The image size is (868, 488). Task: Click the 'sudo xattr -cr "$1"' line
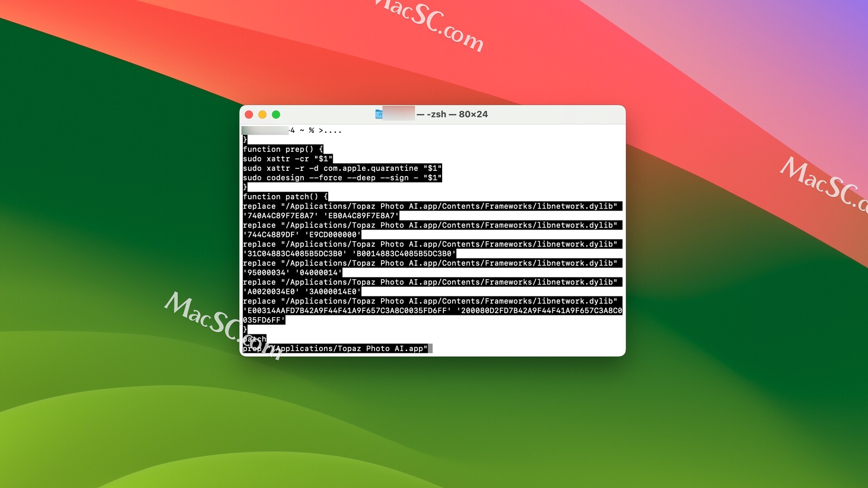pyautogui.click(x=288, y=159)
